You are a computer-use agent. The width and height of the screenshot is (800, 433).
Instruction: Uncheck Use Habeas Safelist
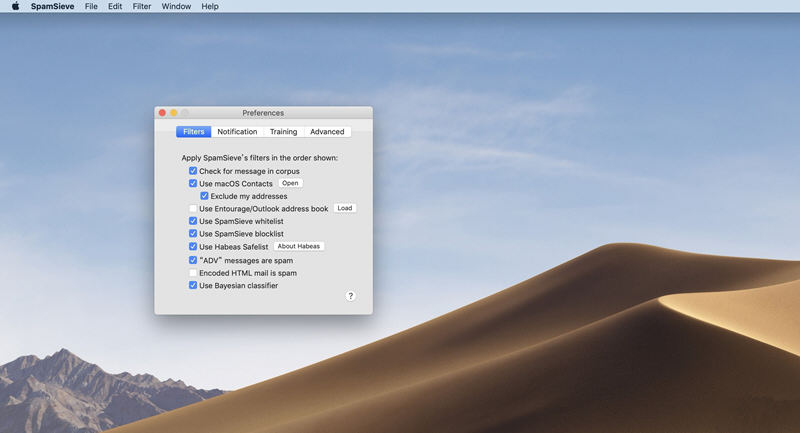coord(193,246)
